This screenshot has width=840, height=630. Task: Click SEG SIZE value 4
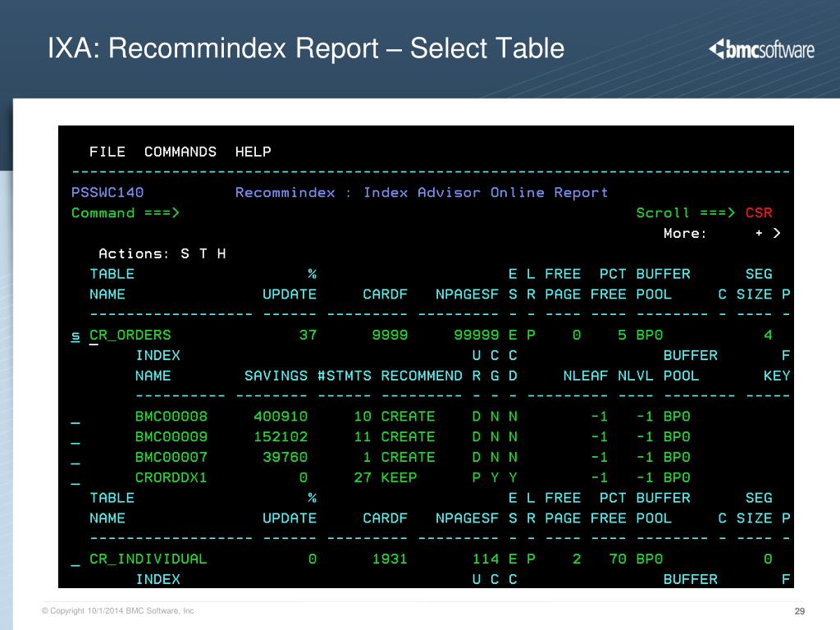(x=768, y=335)
